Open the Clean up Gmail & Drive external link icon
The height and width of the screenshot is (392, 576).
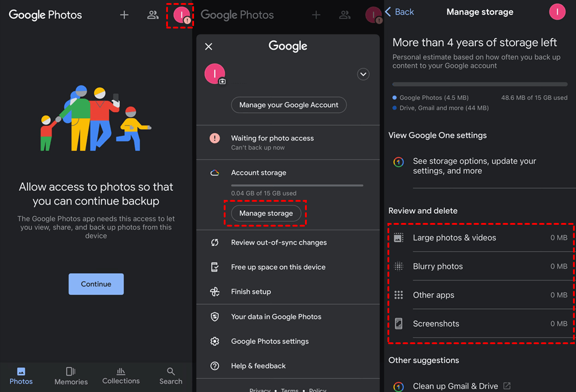click(507, 386)
